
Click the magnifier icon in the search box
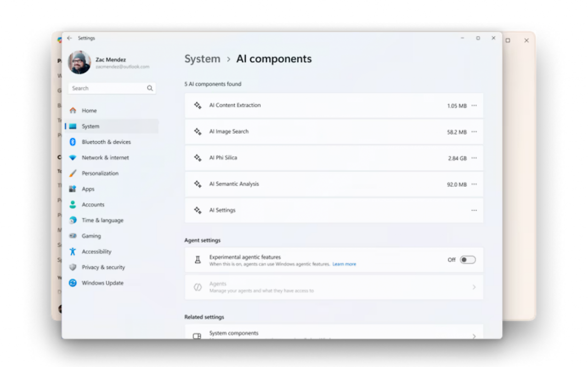[150, 88]
